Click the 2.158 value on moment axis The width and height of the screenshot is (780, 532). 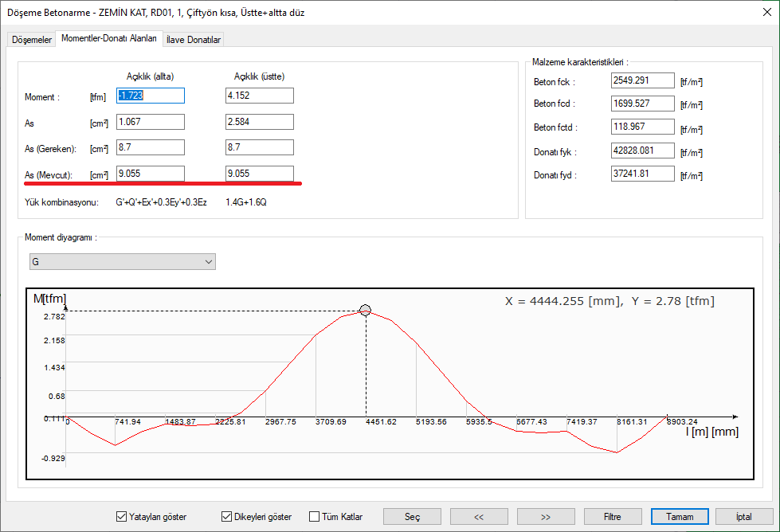click(x=54, y=341)
